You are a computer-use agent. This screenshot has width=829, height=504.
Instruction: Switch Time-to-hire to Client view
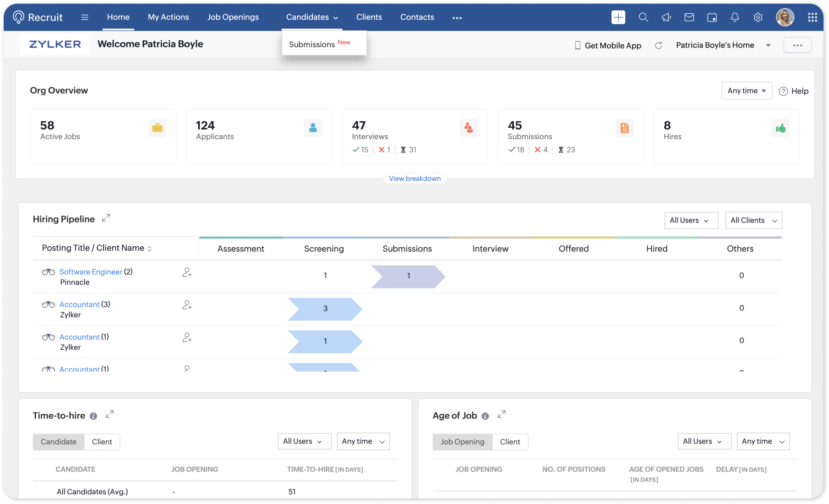click(102, 442)
